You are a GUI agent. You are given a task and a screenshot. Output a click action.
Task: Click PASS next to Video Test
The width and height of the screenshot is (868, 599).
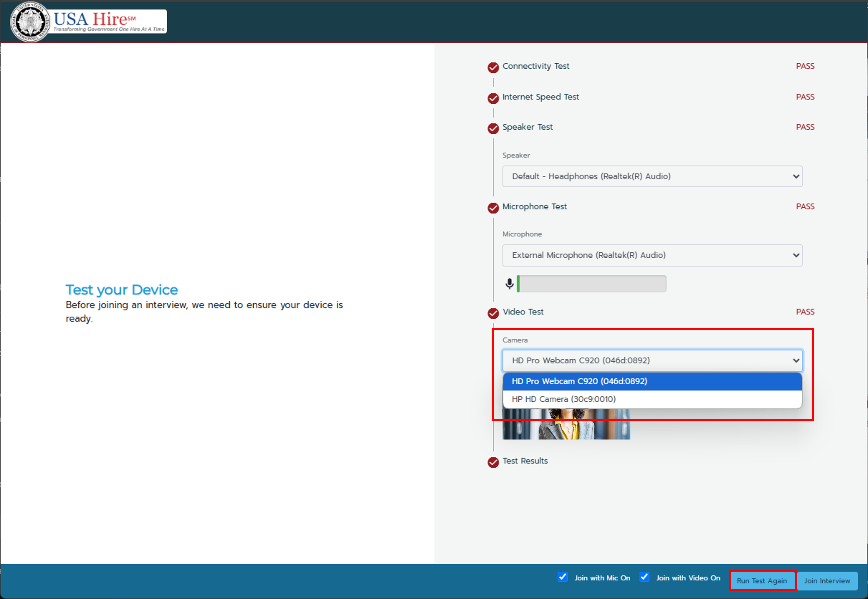tap(805, 312)
